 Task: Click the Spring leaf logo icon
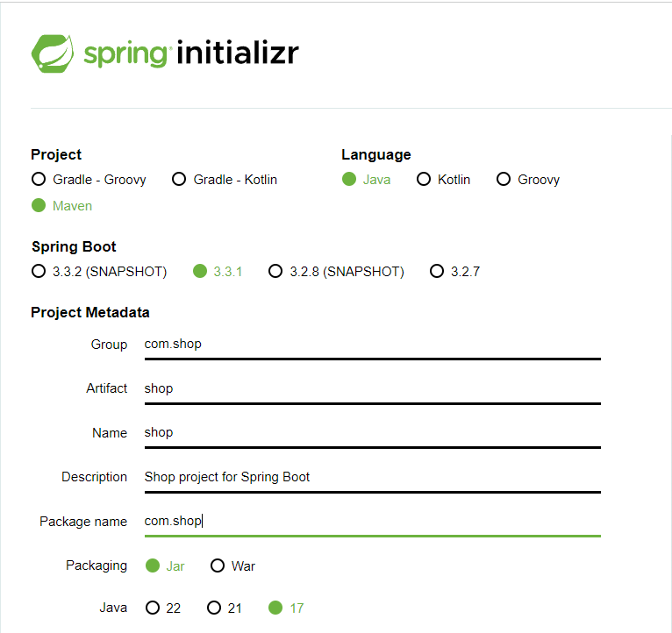[53, 53]
